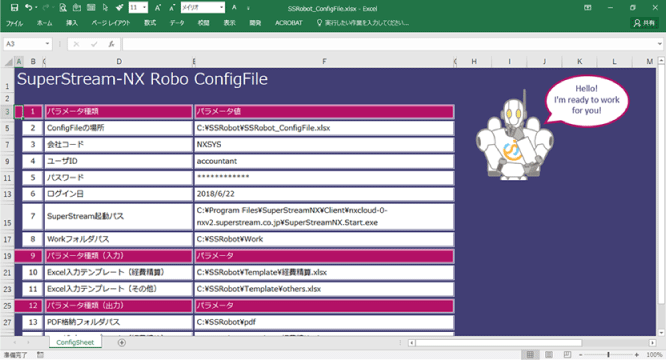Click the Format Painter brush icon
666x360 pixels.
[120, 8]
